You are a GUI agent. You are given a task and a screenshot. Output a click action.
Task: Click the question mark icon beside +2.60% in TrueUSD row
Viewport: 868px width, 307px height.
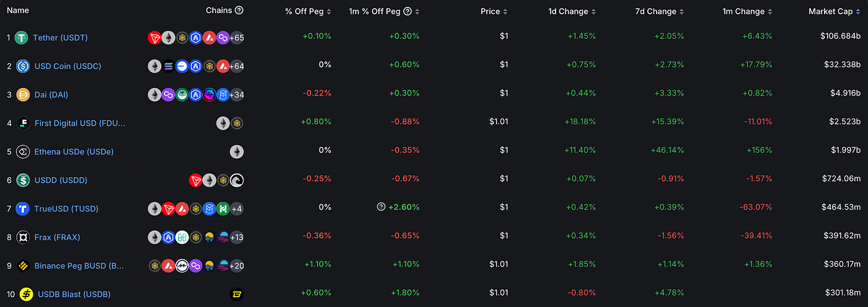pos(381,207)
